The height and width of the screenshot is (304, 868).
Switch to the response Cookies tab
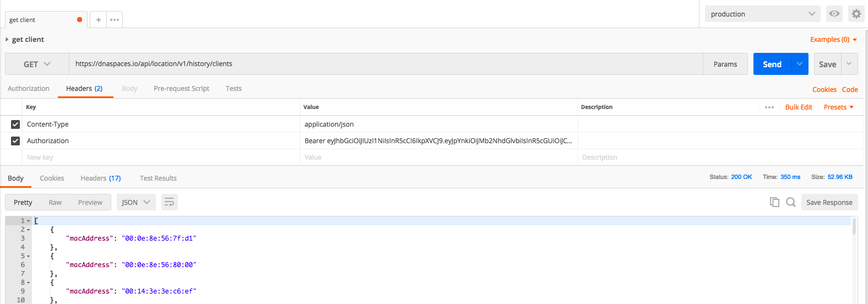[52, 178]
